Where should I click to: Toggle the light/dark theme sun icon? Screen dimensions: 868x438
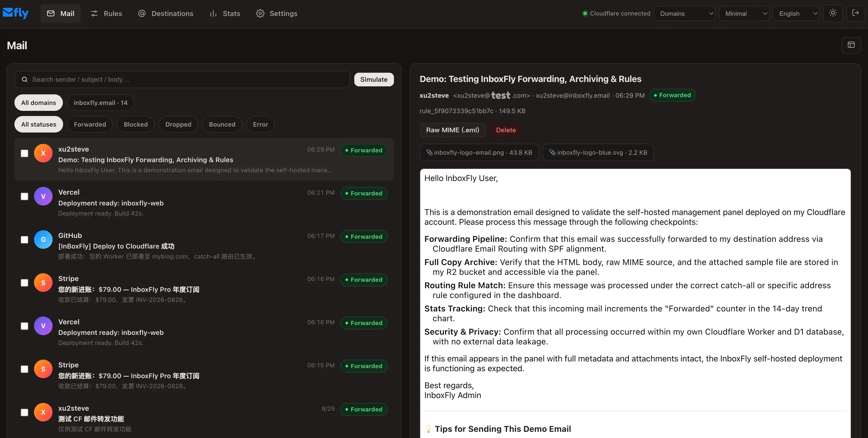coord(833,13)
